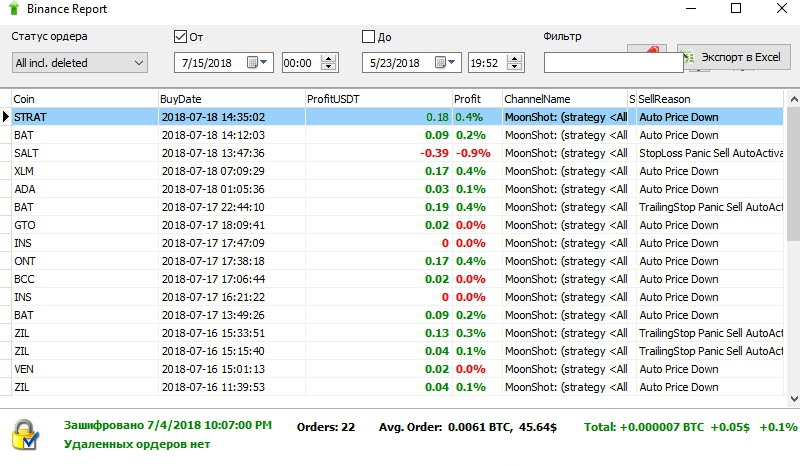Screen dimensions: 800x466
Task: Enable the До date checkbox
Action: (368, 36)
